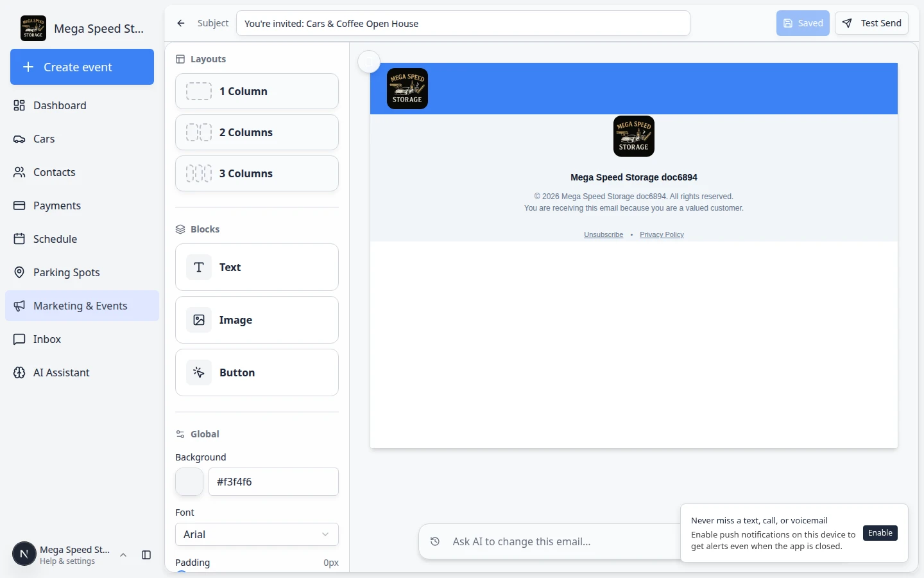Click the Create event button
924x578 pixels.
click(x=82, y=67)
